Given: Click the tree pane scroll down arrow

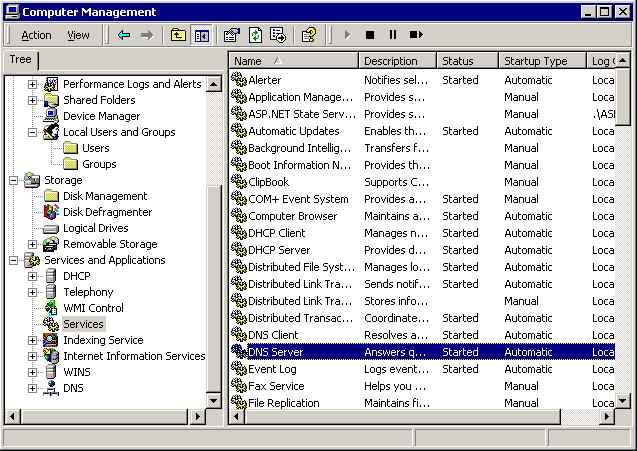Looking at the screenshot, I should tap(214, 401).
